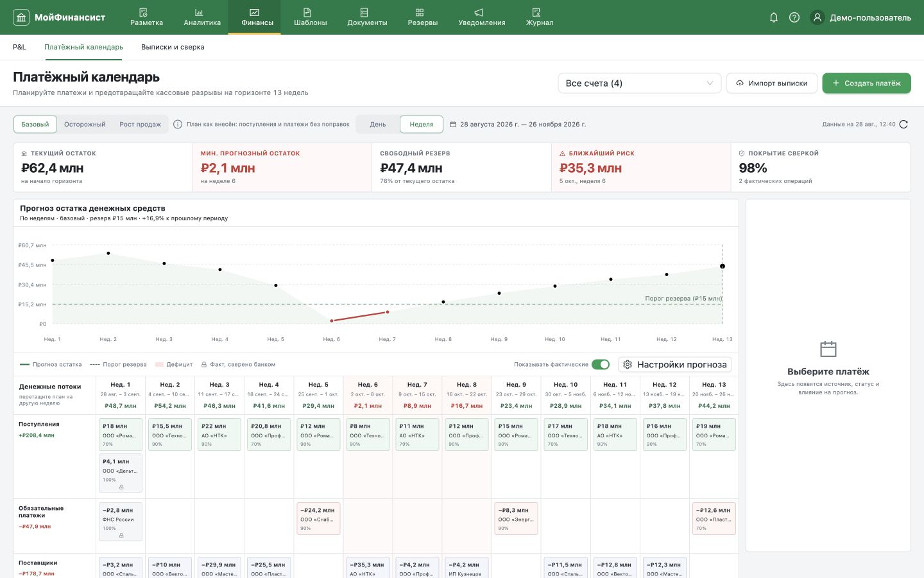
Task: Click the lock icon on ₽4,1 млн card
Action: tap(121, 487)
